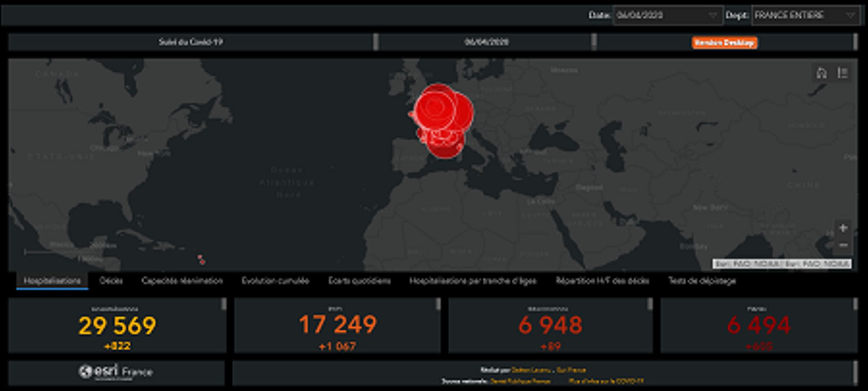Select the Tests de dépistage tab
Screen dimensions: 868x391
click(x=702, y=281)
